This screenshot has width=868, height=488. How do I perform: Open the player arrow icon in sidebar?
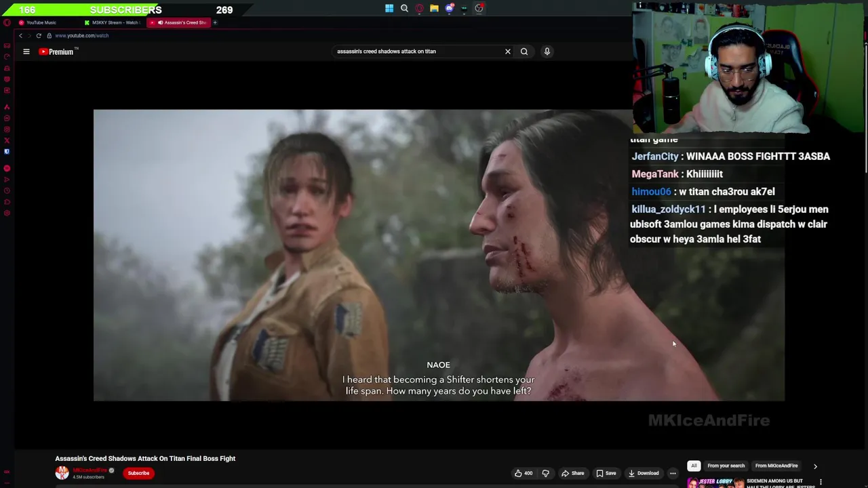tap(7, 180)
